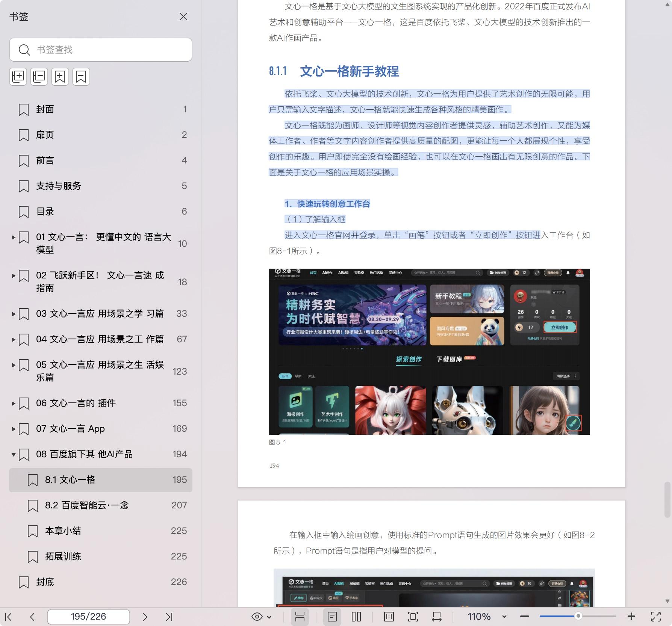Select single page view icon

coord(332,617)
